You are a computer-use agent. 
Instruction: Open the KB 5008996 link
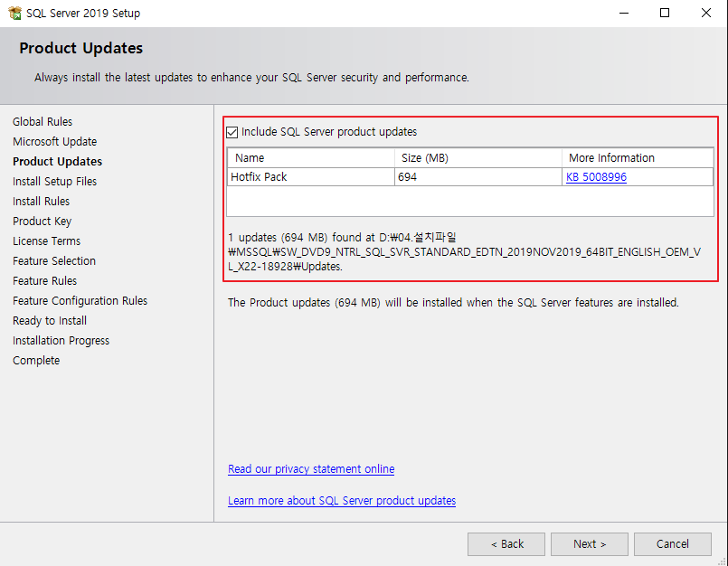click(596, 177)
